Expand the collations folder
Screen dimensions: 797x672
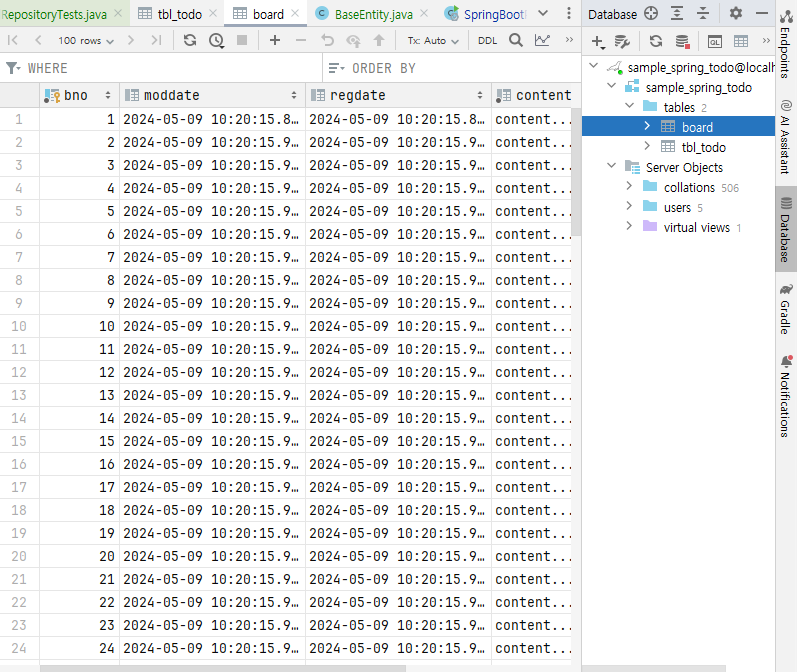tap(629, 186)
